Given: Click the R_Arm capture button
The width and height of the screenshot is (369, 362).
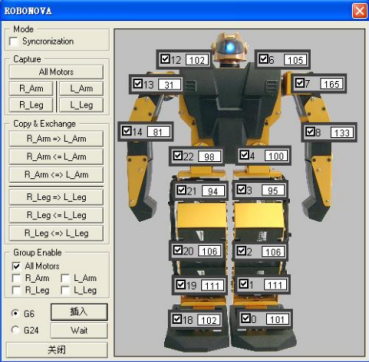Looking at the screenshot, I should click(x=31, y=89).
